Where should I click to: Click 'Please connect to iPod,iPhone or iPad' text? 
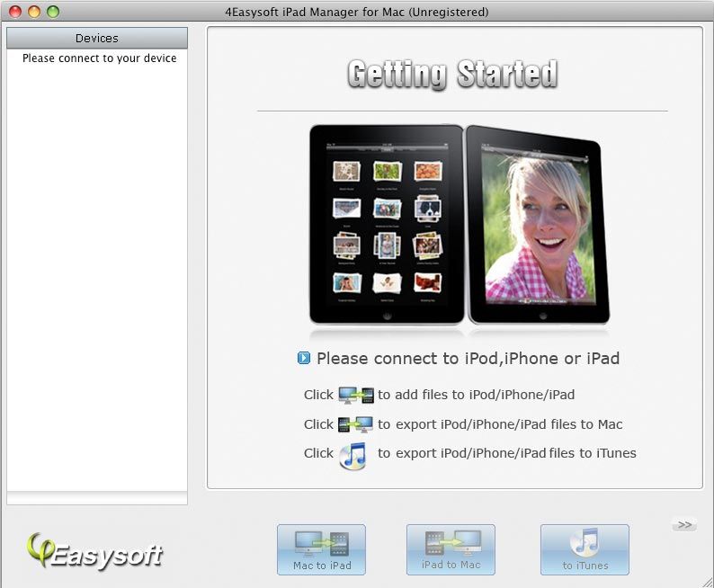coord(469,359)
